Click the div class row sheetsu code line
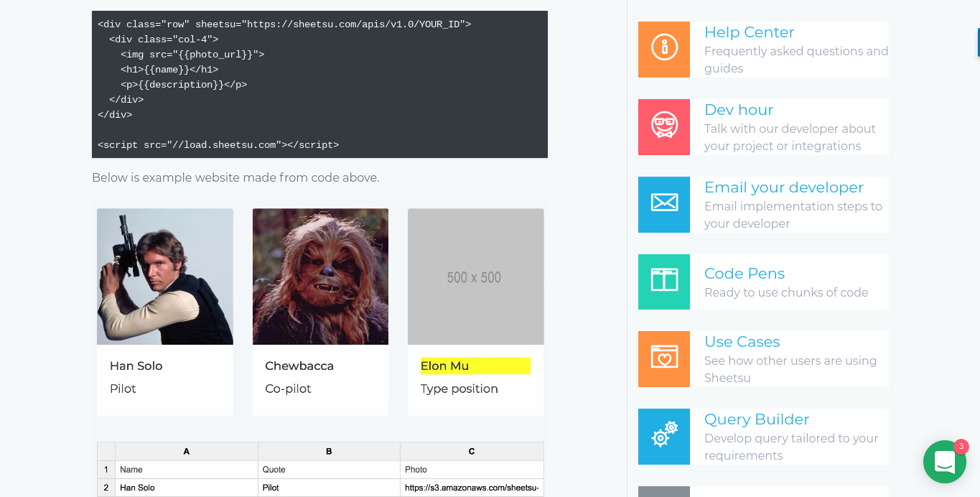 pyautogui.click(x=284, y=24)
